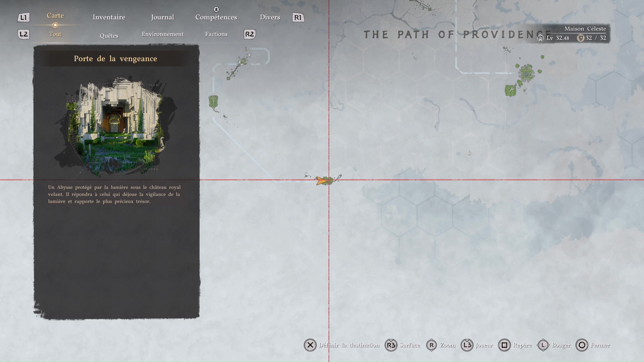
Task: Click the square Repère icon
Action: point(504,345)
